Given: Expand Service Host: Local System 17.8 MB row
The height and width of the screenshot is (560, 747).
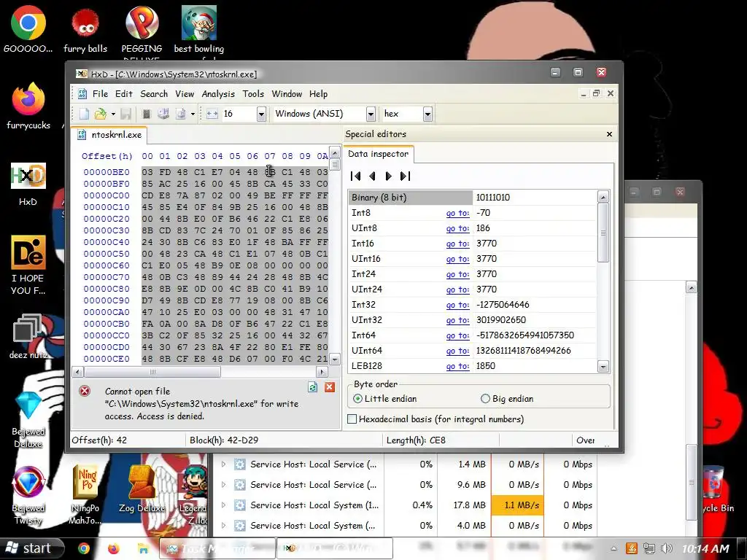Looking at the screenshot, I should 223,505.
